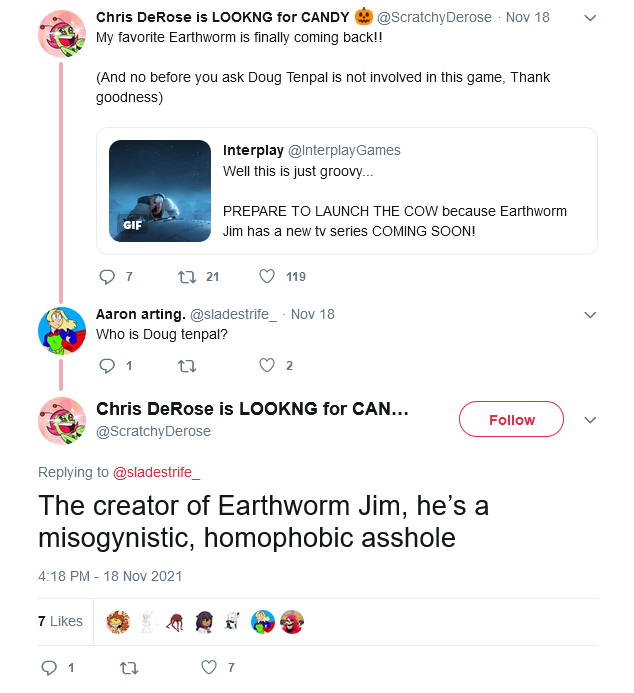
Task: Retweet the main tweet at bottom
Action: [129, 667]
